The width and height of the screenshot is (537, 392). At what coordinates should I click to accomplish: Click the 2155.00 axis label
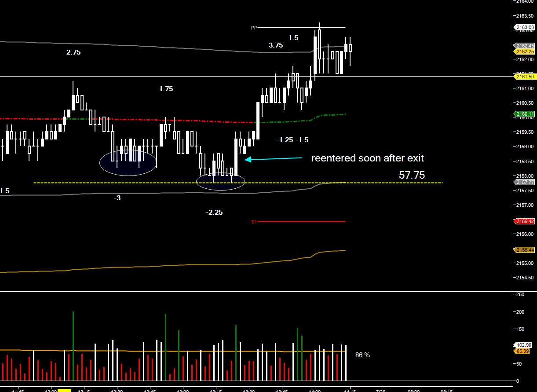coord(524,263)
